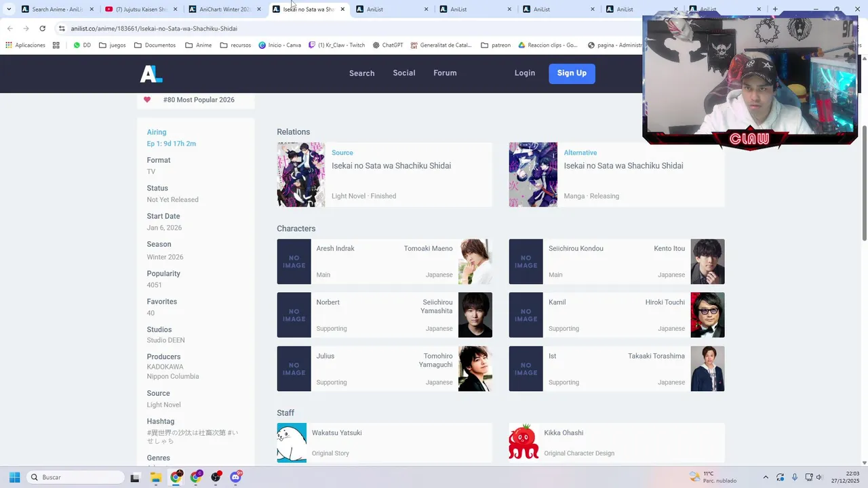Viewport: 868px width, 488px height.
Task: Open the ChatGPT bookmark
Action: 388,45
